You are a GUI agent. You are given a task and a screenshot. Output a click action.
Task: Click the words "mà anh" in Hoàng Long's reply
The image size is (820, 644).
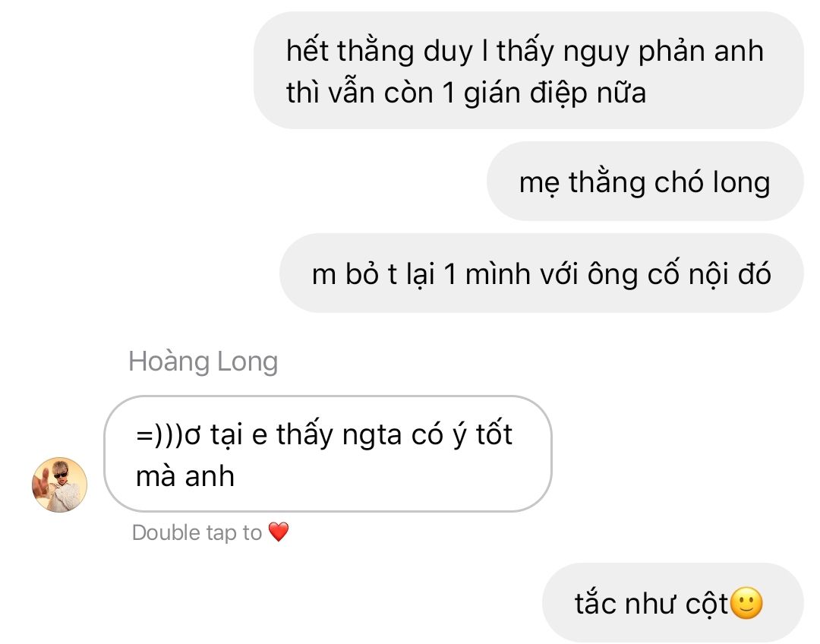185,476
